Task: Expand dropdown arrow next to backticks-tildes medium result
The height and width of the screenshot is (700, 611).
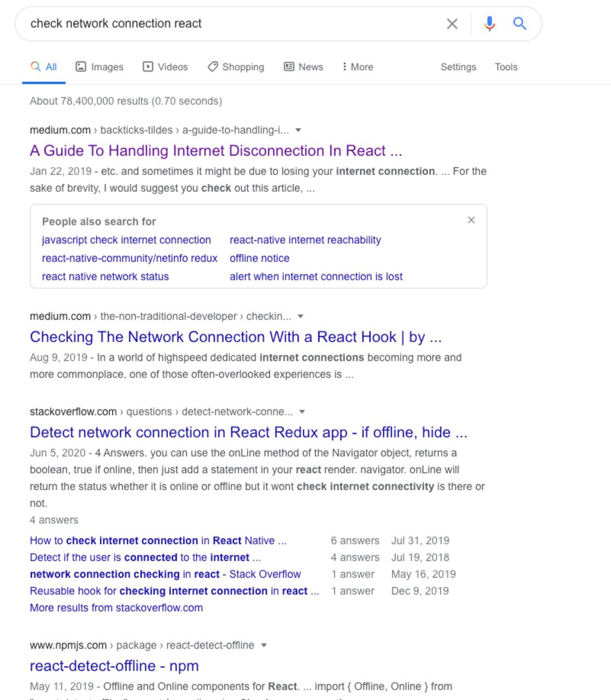Action: (298, 130)
